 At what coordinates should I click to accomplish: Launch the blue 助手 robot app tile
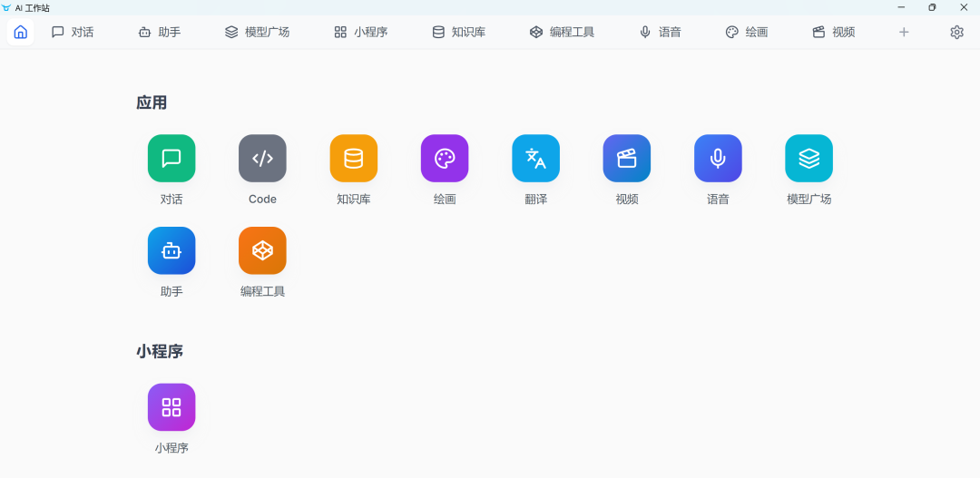171,250
